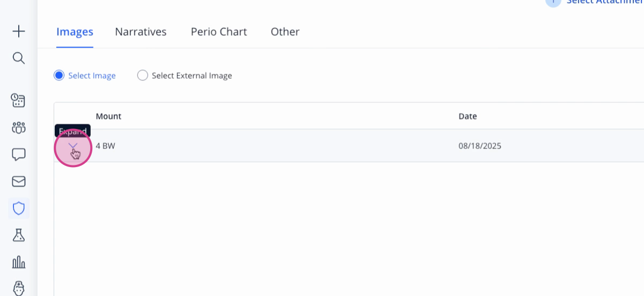Open the lab flask sidebar icon

pyautogui.click(x=19, y=235)
